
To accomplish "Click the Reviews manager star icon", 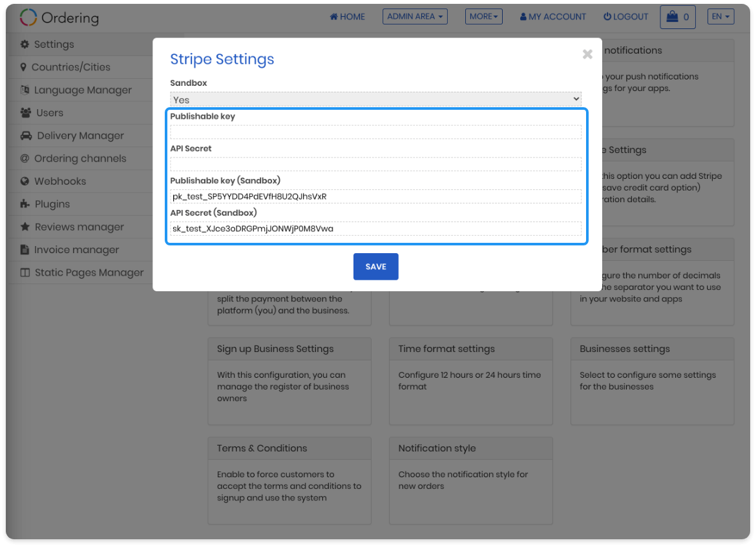I will (25, 227).
